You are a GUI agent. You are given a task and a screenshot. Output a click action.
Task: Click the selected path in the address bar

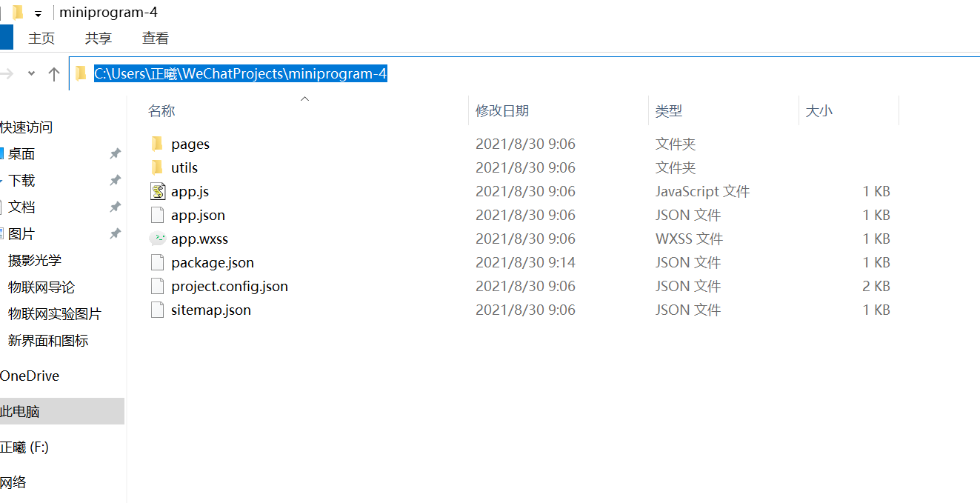click(x=241, y=73)
